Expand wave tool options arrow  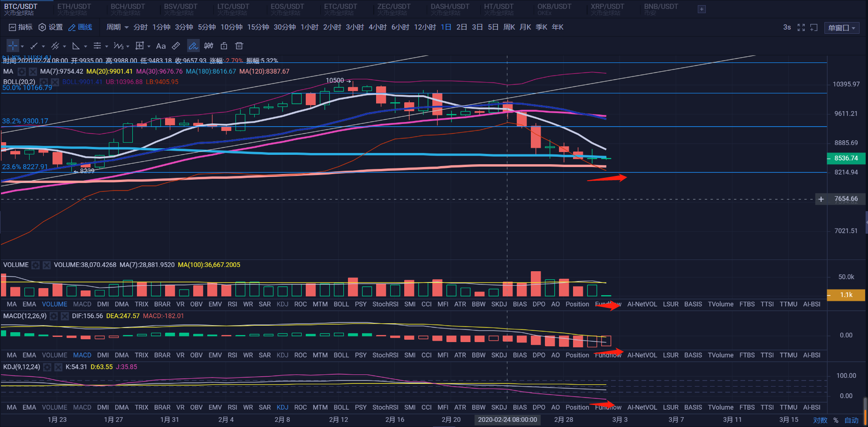pos(128,46)
